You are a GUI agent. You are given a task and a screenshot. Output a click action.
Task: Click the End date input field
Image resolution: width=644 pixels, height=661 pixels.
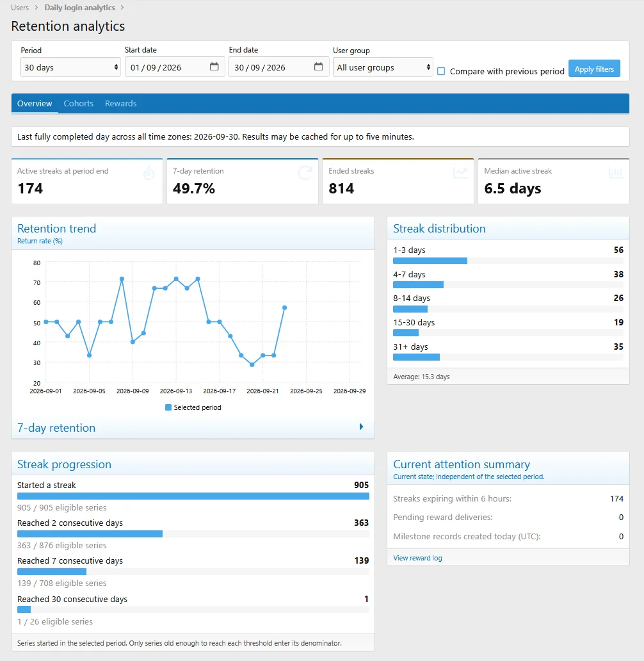(x=280, y=67)
